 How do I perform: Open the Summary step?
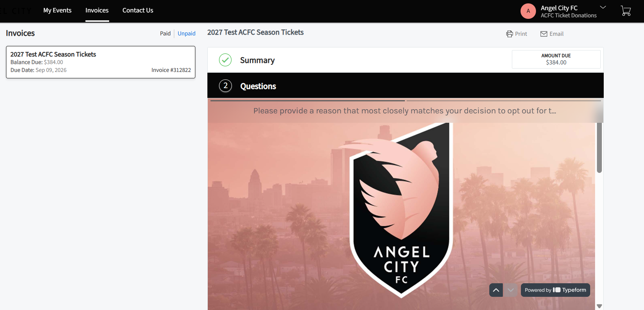(x=257, y=60)
